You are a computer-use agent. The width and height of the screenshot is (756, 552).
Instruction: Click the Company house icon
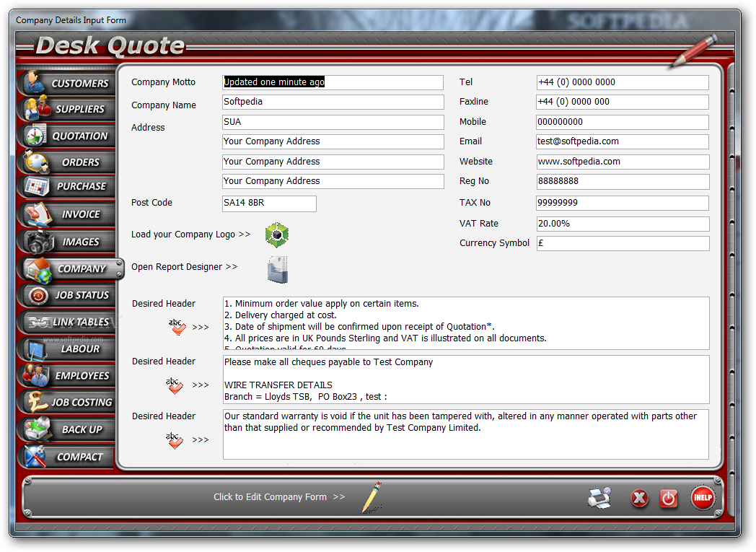38,269
